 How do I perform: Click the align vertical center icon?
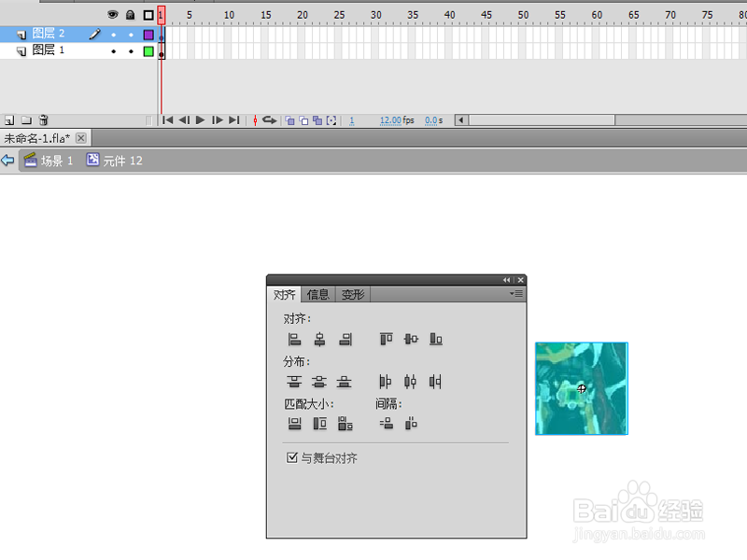(x=411, y=339)
